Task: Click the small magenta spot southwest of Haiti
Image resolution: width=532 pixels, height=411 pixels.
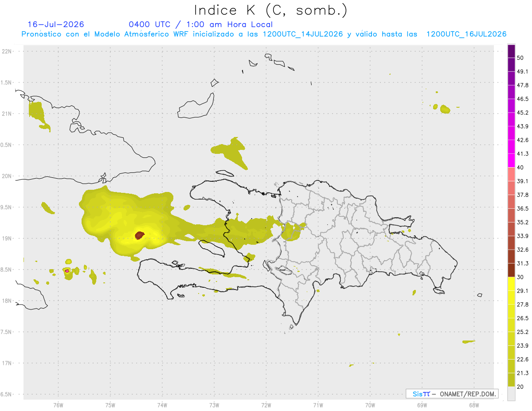Action: [x=66, y=271]
